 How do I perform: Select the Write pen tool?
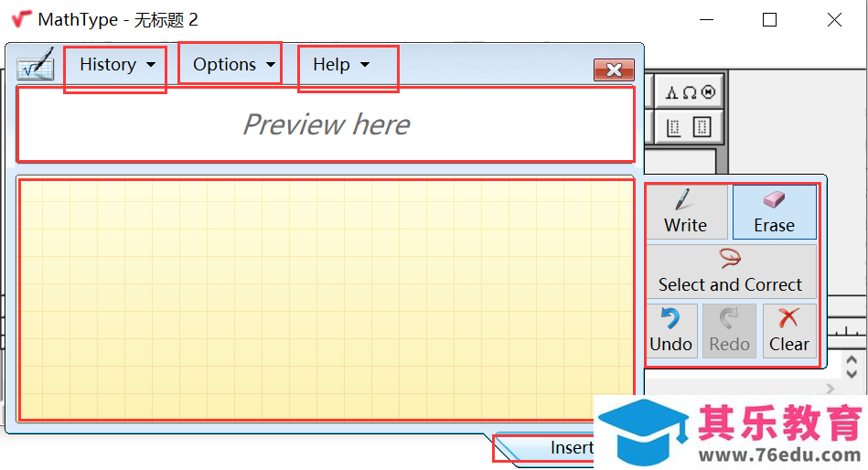pyautogui.click(x=686, y=212)
